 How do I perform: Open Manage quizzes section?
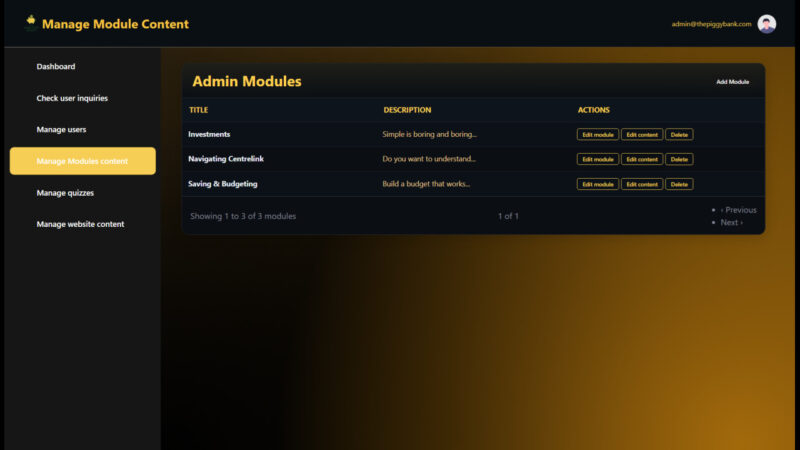point(65,193)
